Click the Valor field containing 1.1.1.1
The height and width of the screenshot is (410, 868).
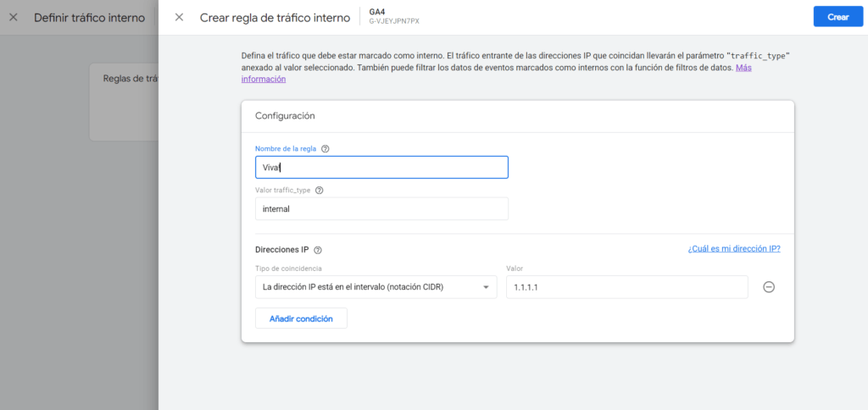(x=627, y=287)
